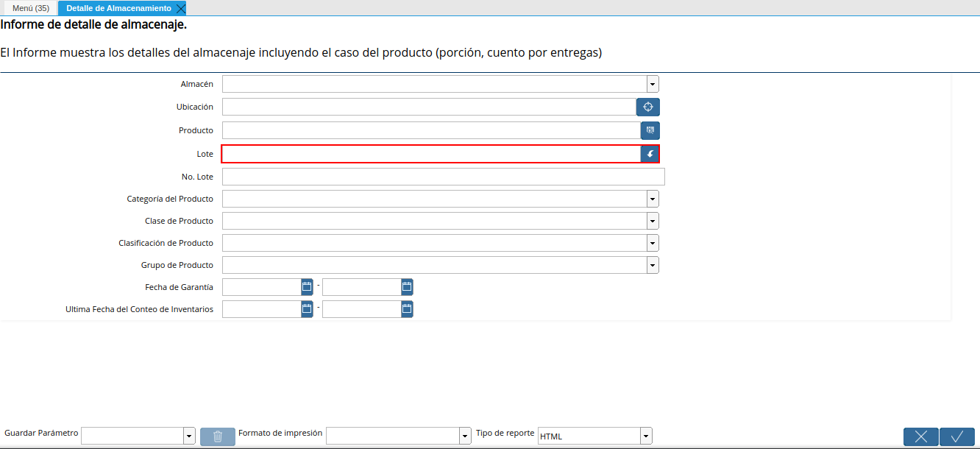Click the trash icon next to Guardar Parámetro
This screenshot has width=980, height=449.
217,436
